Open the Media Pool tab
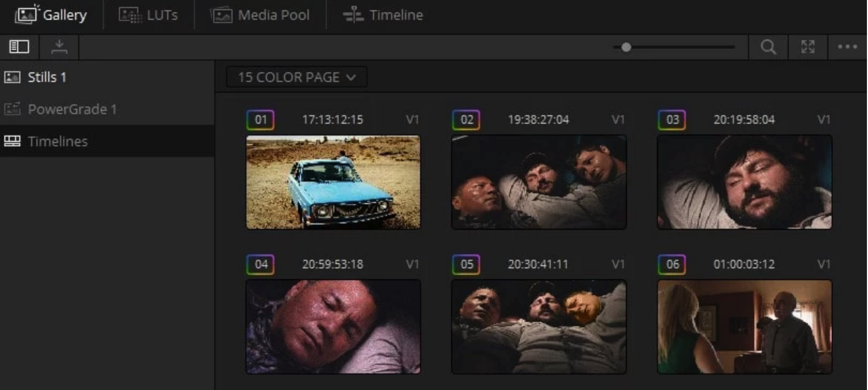 260,15
